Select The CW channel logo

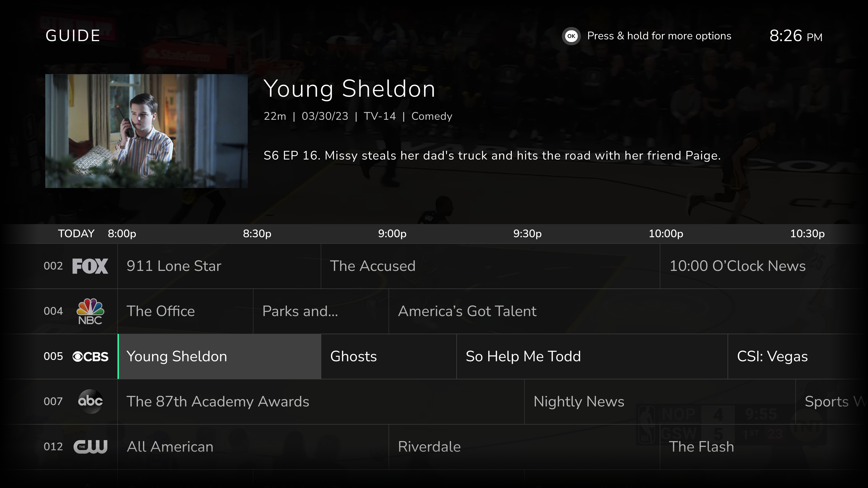(90, 447)
